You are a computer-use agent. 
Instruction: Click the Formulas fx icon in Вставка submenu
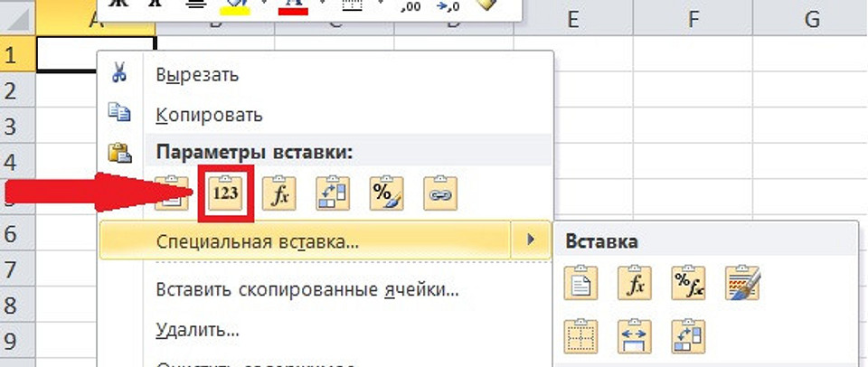coord(635,283)
